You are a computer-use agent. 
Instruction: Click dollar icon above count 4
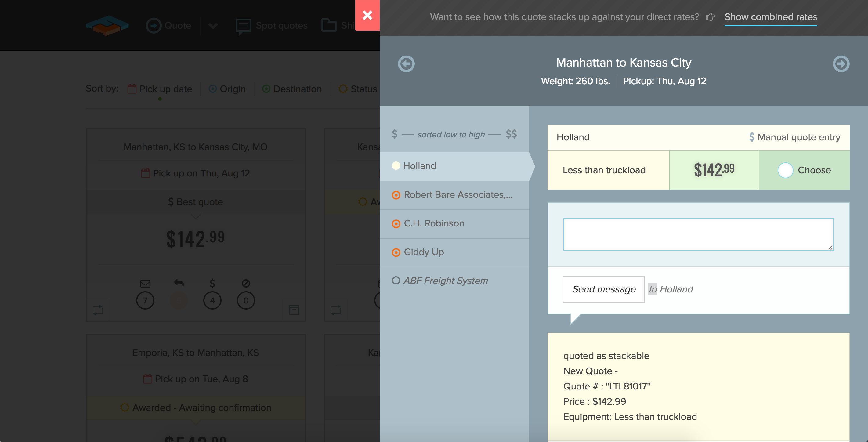coord(212,283)
